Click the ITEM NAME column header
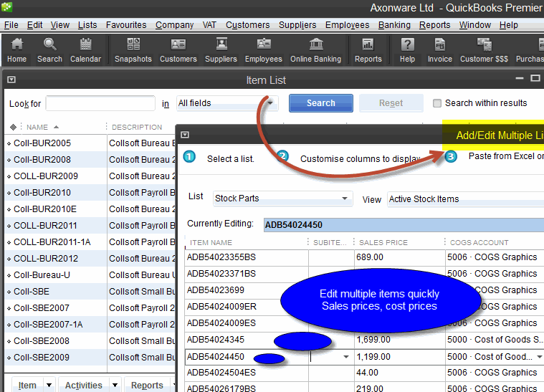Screen dimensions: 544x392 (x=211, y=242)
